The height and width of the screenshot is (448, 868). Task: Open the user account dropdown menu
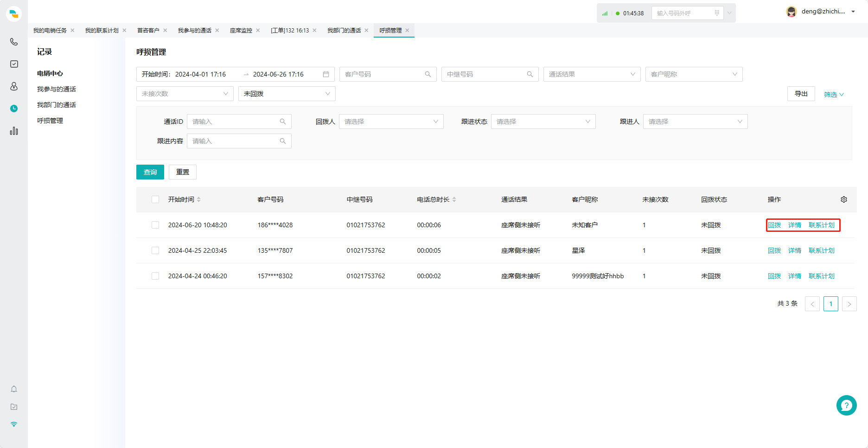pos(853,12)
